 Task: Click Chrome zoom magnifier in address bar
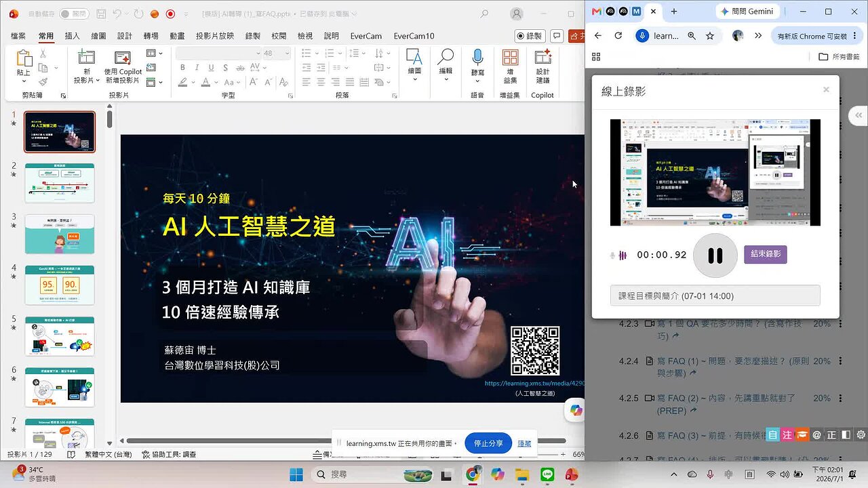coord(692,36)
